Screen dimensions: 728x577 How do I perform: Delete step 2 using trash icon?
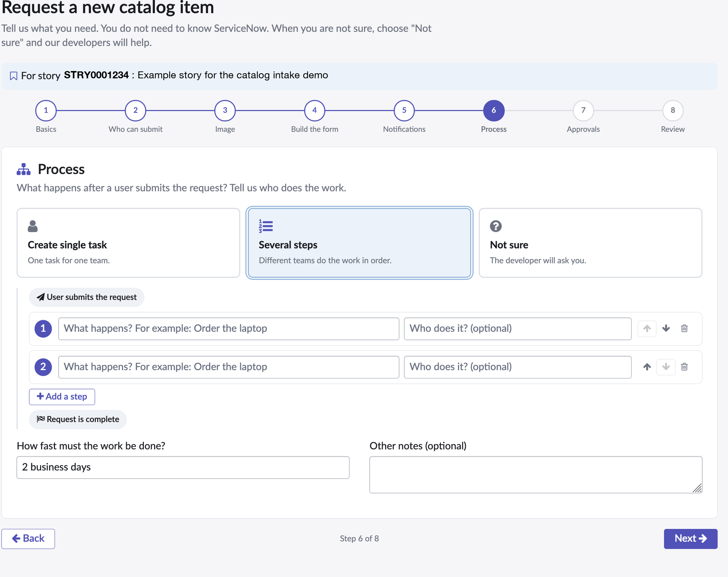click(x=684, y=367)
